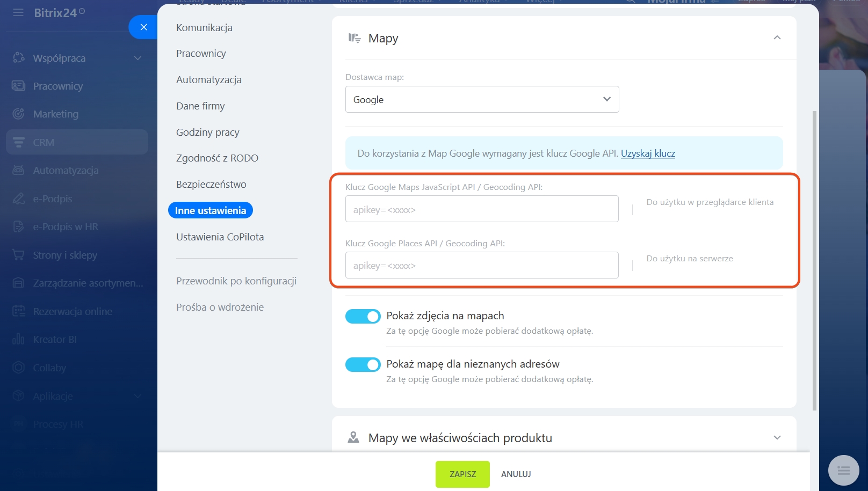Click the Zapisz save button
Screen dimensions: 868x491
462,474
